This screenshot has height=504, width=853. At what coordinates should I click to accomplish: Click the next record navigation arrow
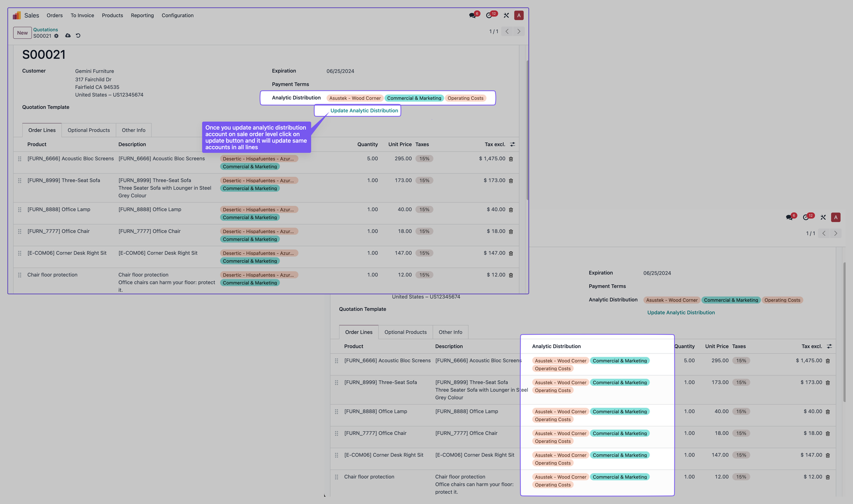pyautogui.click(x=518, y=31)
